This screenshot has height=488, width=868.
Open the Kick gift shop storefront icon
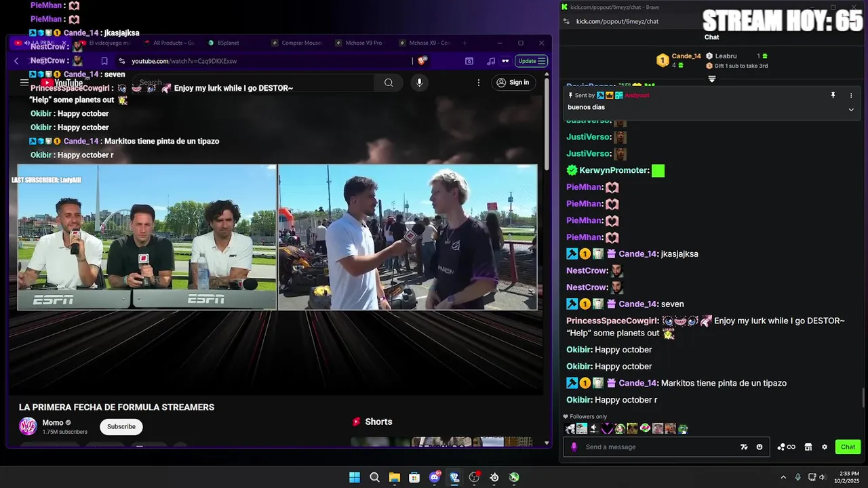[x=808, y=447]
